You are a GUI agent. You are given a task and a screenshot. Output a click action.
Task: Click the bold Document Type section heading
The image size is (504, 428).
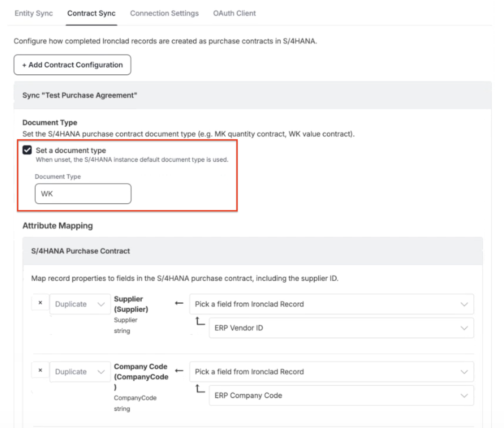(50, 123)
